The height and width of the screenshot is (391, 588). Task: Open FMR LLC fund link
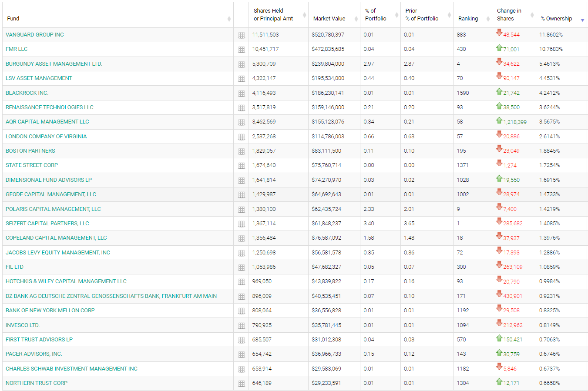[x=17, y=49]
